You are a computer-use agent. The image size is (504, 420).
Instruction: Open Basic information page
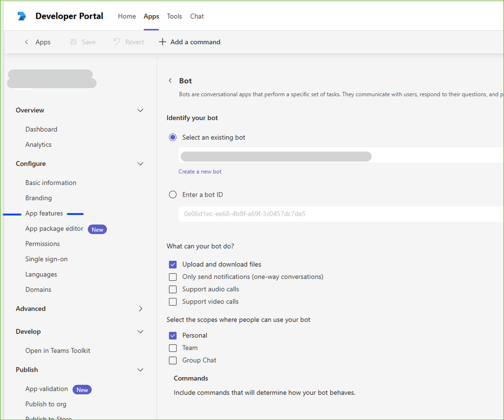click(51, 183)
